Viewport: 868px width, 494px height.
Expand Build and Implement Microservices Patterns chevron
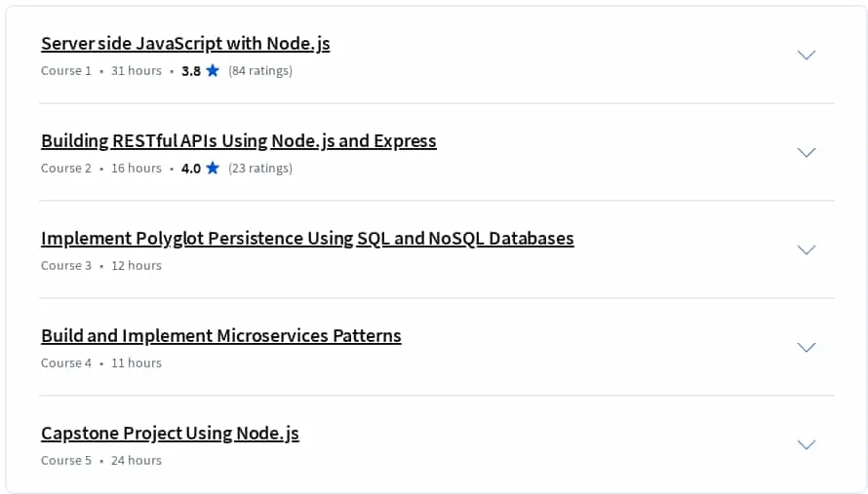806,347
